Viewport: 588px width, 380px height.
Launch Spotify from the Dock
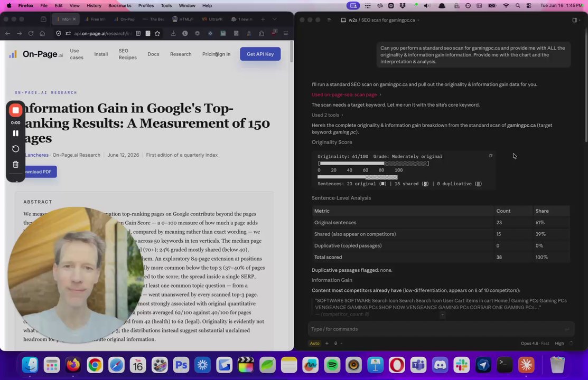coord(332,365)
